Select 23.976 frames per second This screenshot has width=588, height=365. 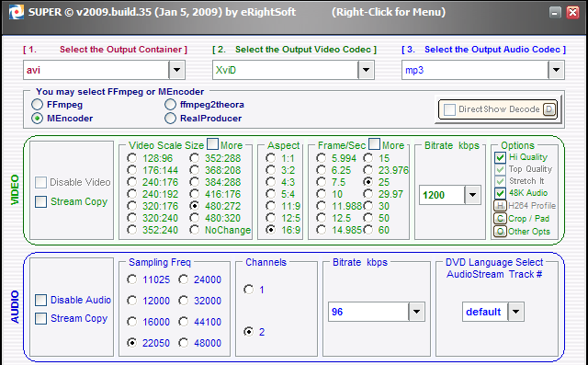[368, 170]
